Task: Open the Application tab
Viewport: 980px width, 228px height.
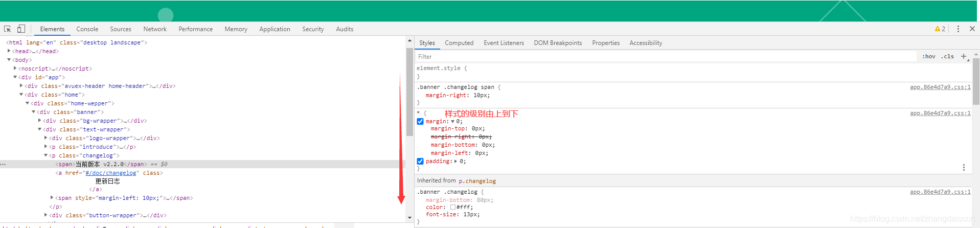Action: (x=275, y=29)
